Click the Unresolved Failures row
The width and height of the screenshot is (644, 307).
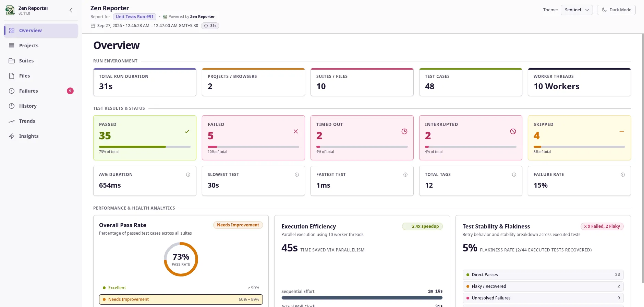[x=543, y=298]
